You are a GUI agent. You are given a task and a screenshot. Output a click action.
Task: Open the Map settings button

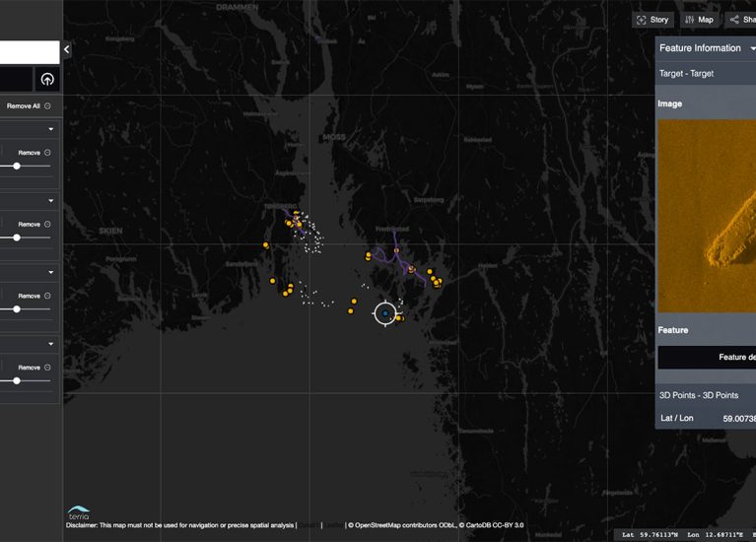pos(699,20)
